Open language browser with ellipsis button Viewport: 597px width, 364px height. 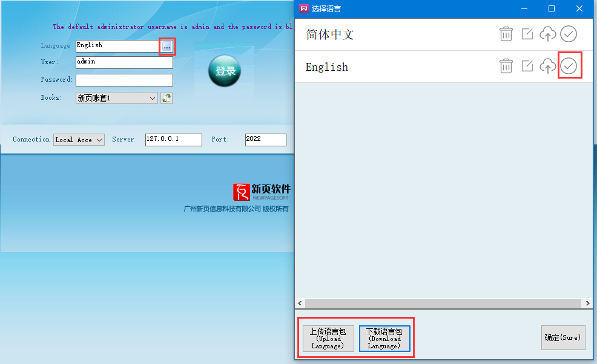(x=167, y=46)
